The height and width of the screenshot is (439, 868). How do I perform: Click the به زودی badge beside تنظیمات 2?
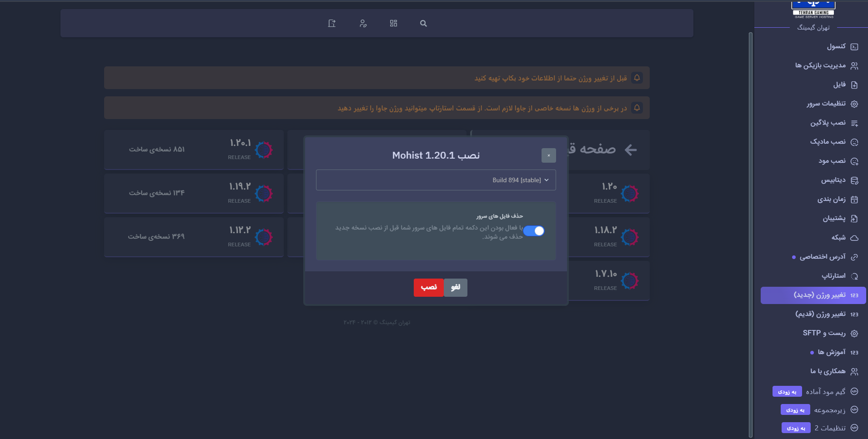pos(796,428)
